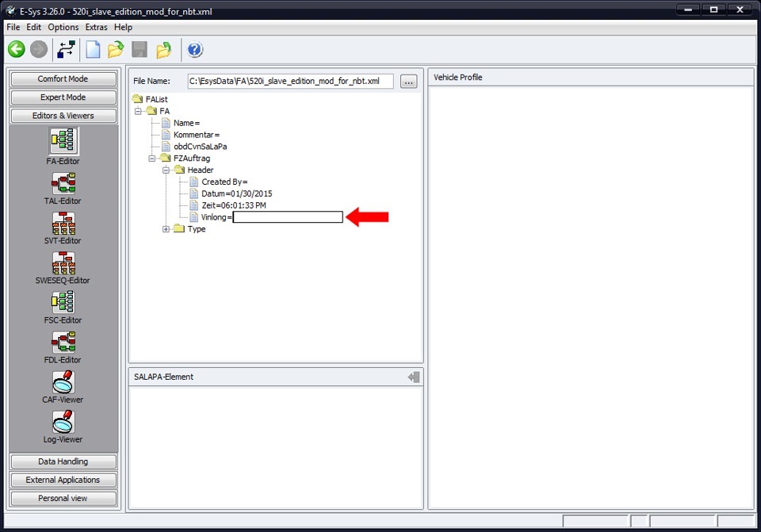Open the Edit menu

[33, 27]
